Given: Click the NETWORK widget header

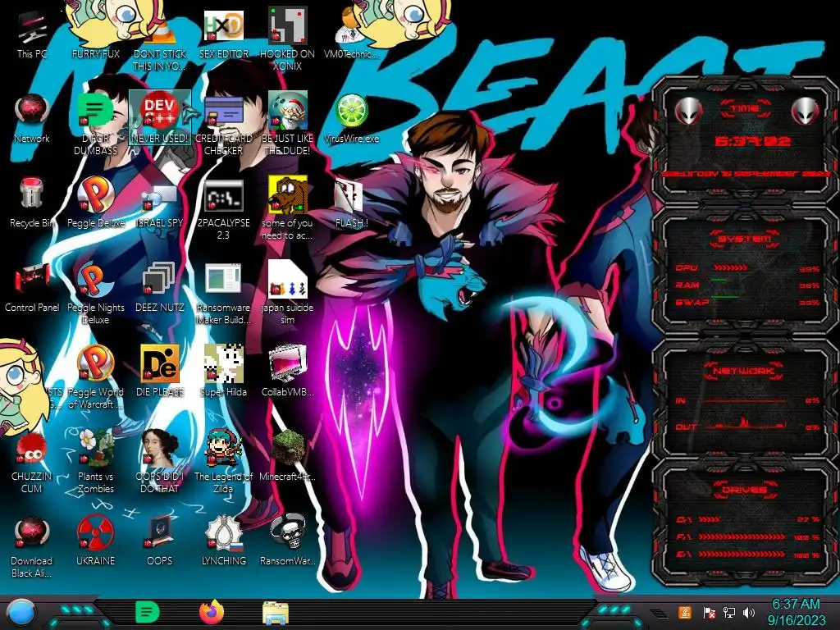Looking at the screenshot, I should 744,370.
